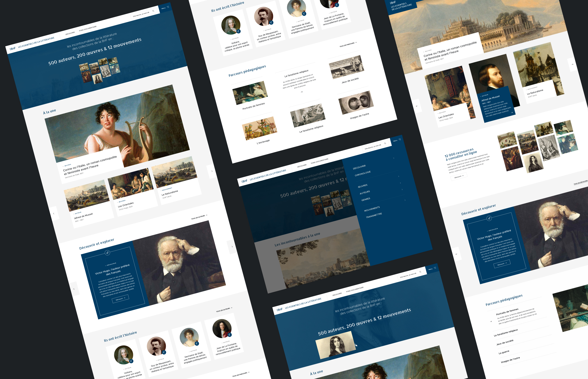Expand DÉCOUVRIR chevron in side menu
This screenshot has height=379, width=588.
click(394, 158)
